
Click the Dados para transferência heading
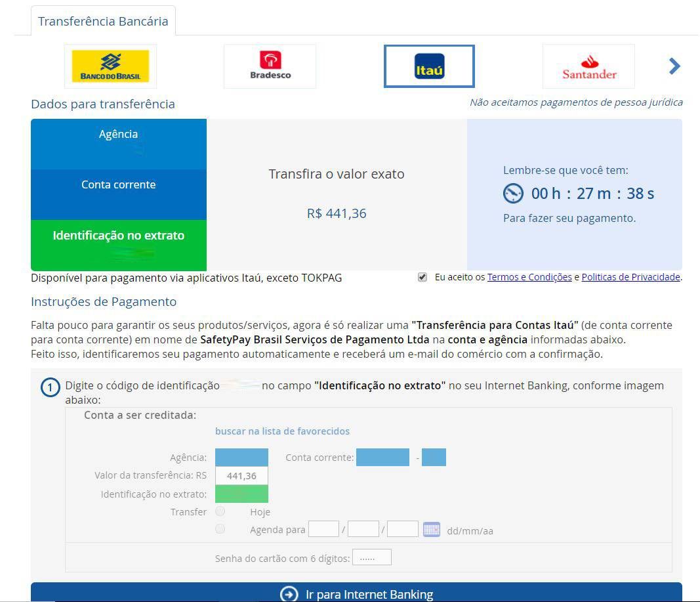coord(103,104)
